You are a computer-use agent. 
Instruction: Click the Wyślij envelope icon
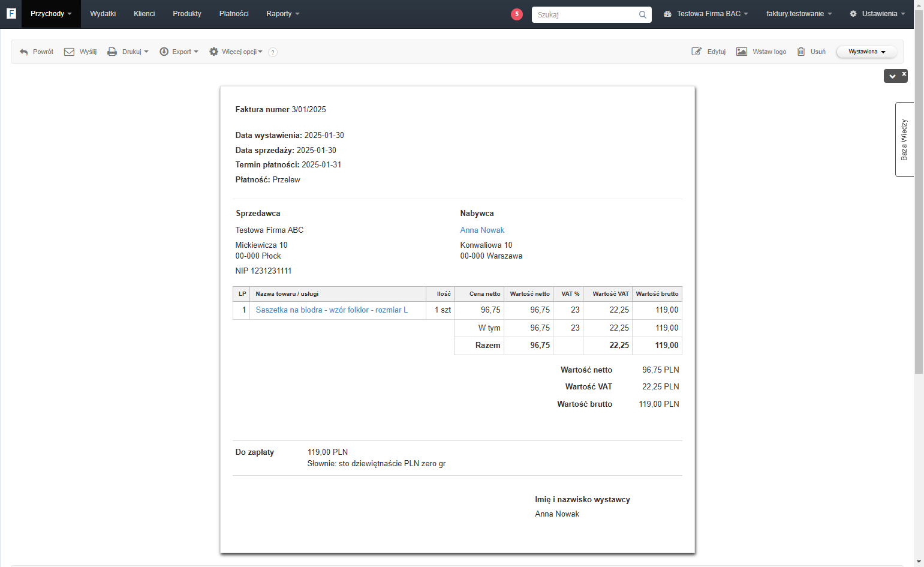pyautogui.click(x=69, y=52)
